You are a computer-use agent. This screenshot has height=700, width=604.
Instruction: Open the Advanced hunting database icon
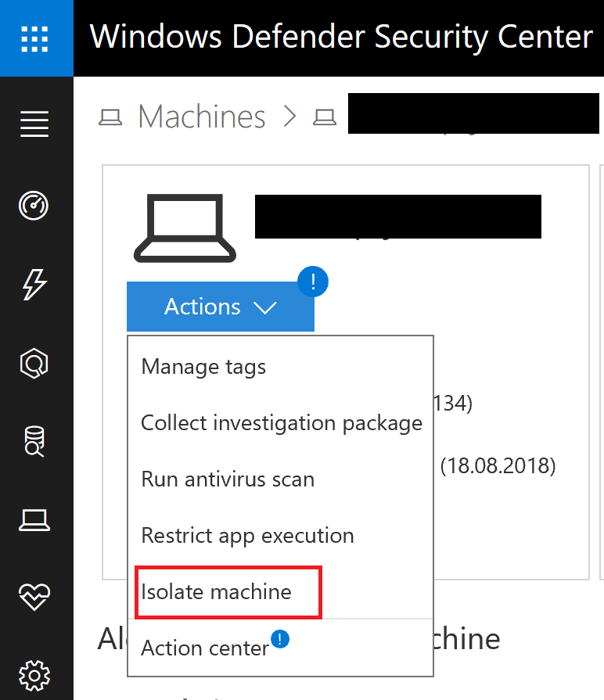[34, 442]
